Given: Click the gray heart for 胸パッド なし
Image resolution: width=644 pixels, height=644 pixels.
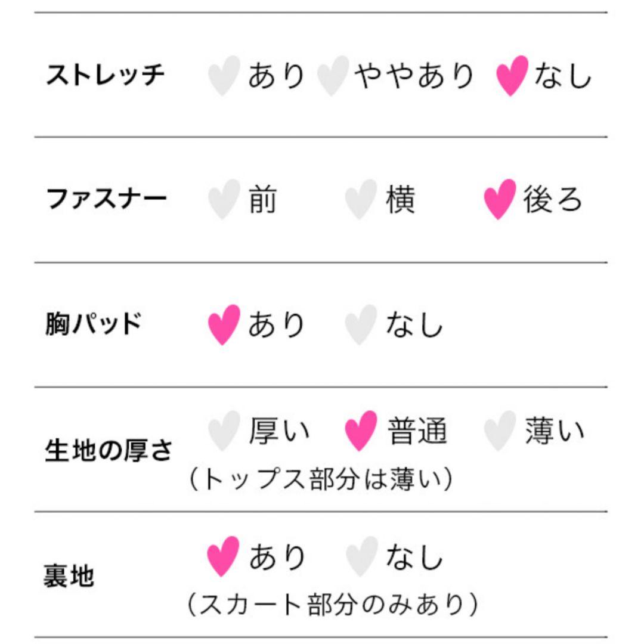Looking at the screenshot, I should click(361, 325).
